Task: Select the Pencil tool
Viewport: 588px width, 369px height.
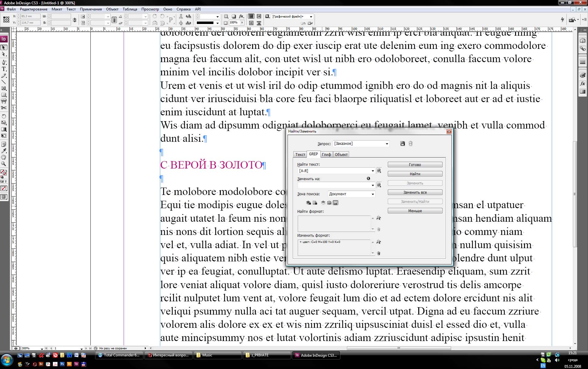Action: tap(4, 76)
